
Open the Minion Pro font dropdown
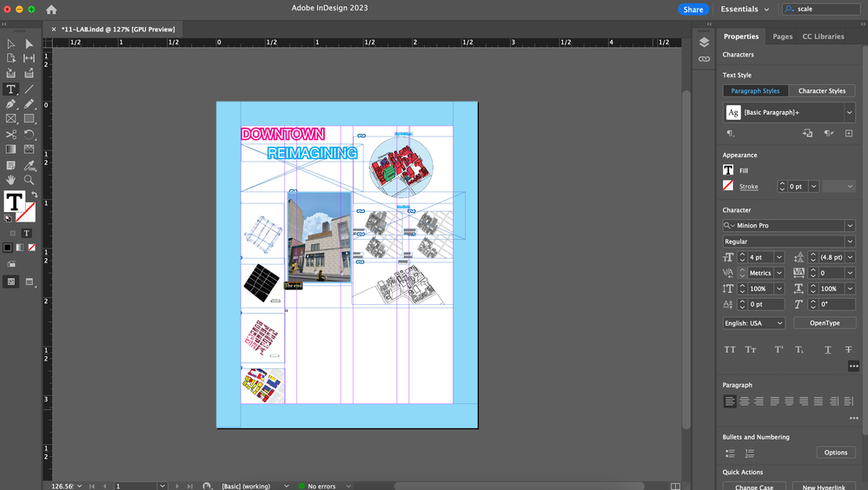coord(850,225)
